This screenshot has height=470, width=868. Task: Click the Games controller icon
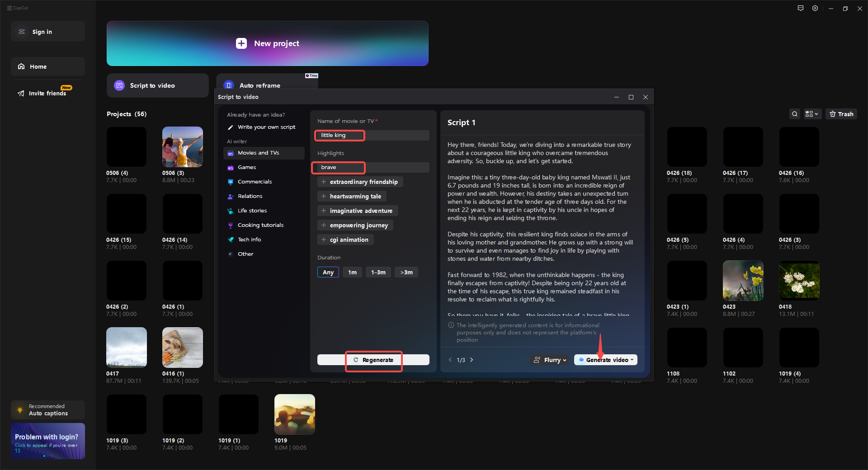(x=231, y=167)
